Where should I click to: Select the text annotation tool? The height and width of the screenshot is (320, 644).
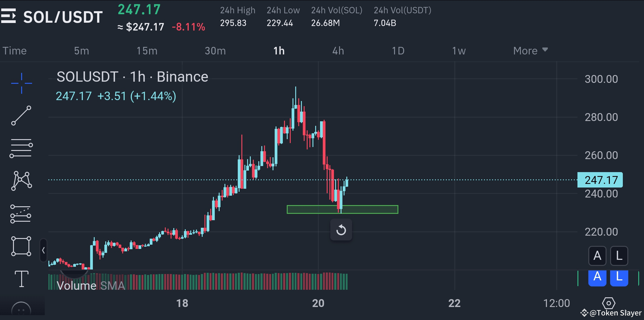[x=21, y=279]
